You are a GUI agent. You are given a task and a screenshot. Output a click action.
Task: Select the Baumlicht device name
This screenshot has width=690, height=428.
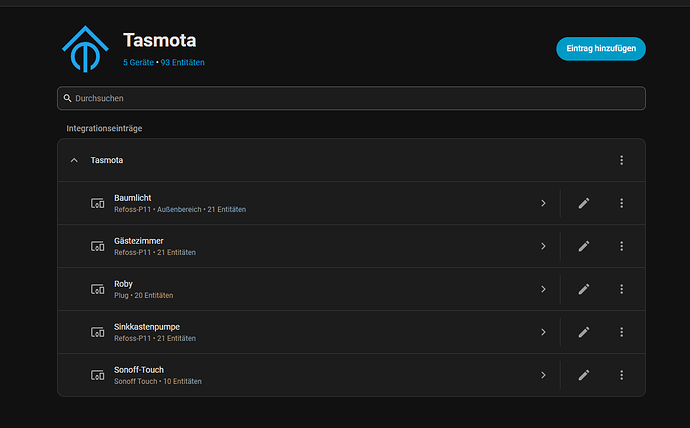132,198
